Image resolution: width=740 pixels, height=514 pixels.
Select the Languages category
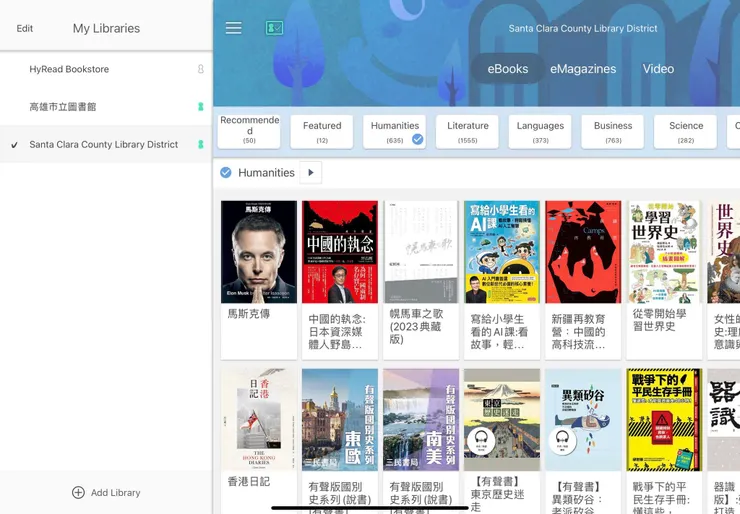click(540, 132)
